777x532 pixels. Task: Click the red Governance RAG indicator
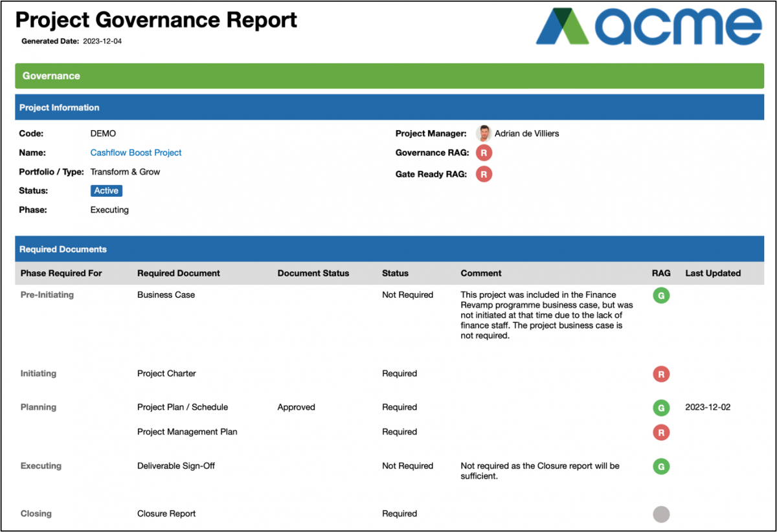point(484,153)
